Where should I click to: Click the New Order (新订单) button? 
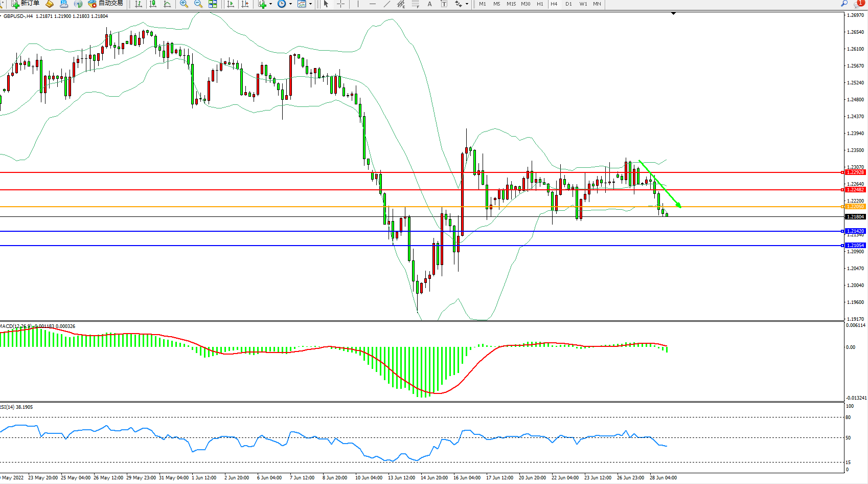[26, 4]
